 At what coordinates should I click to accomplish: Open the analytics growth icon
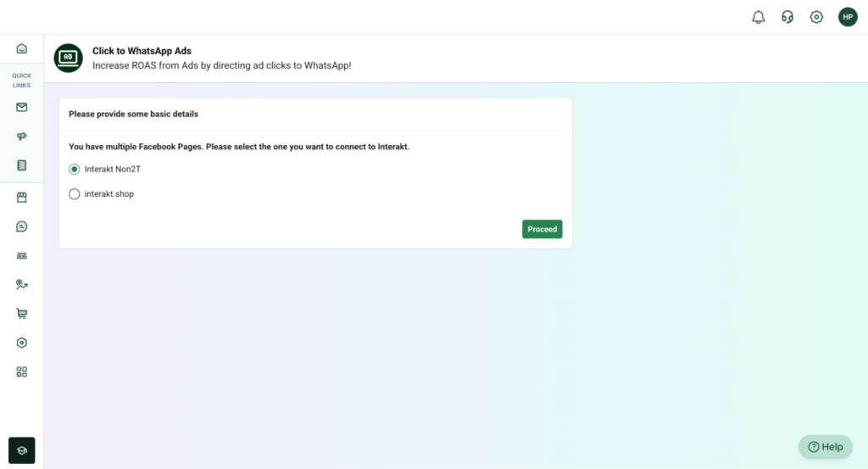tap(21, 285)
